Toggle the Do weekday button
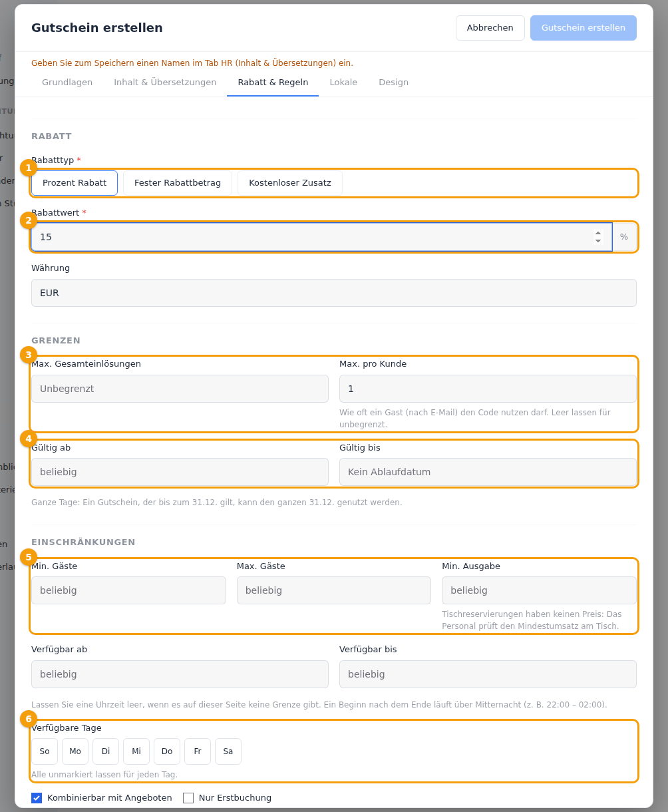The width and height of the screenshot is (668, 812). [x=167, y=751]
